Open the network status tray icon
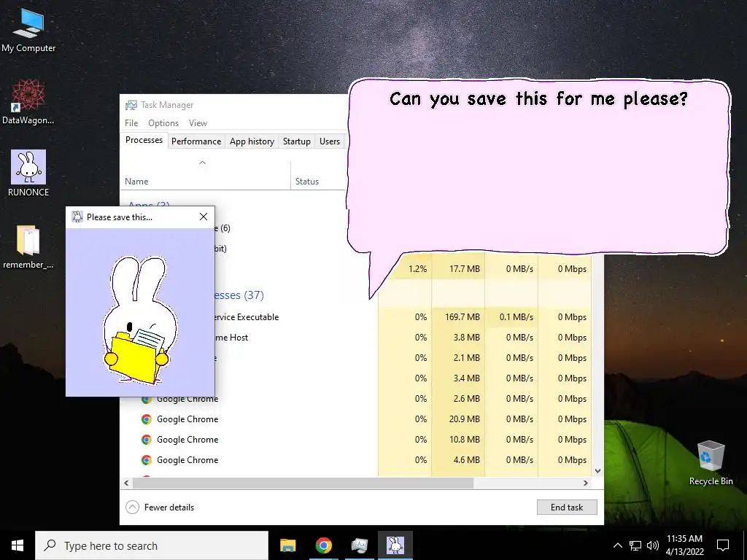Image resolution: width=747 pixels, height=560 pixels. (635, 545)
